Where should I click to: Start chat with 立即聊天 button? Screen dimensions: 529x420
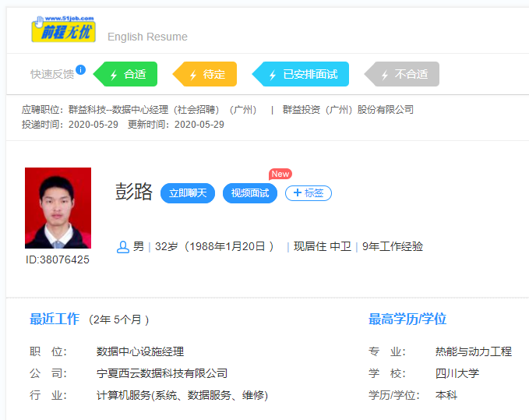tap(188, 193)
